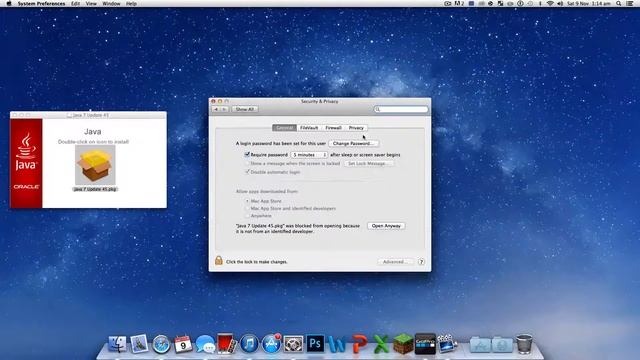Viewport: 640px width, 360px height.
Task: Select Anywhere radio option
Action: 247,216
